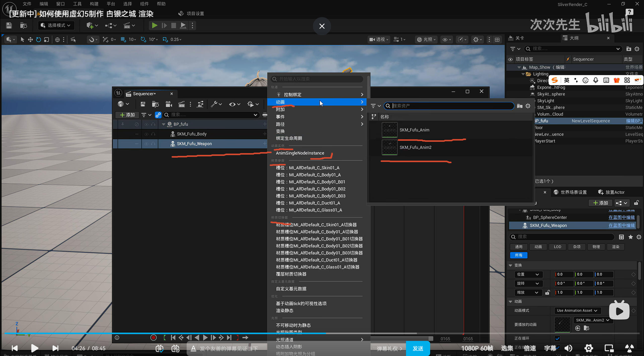Open the Use Animation Asset mode dropdown
Viewport: 644px width, 356px height.
pos(577,310)
